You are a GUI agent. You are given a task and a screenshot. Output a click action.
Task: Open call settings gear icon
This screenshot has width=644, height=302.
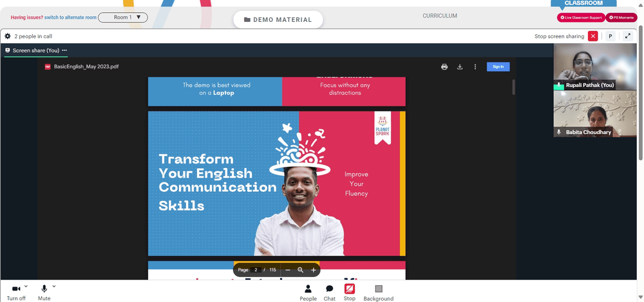point(7,36)
